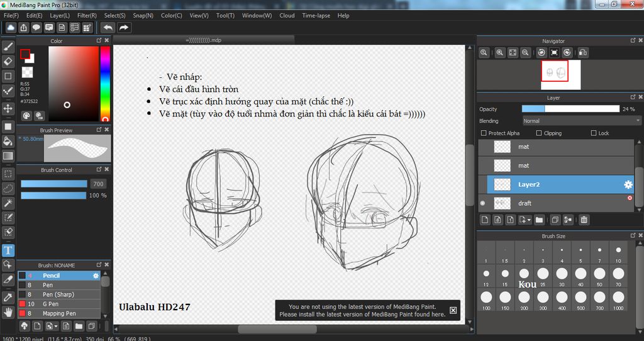644x341 pixels.
Task: Open the Filter(R) menu
Action: [87, 16]
